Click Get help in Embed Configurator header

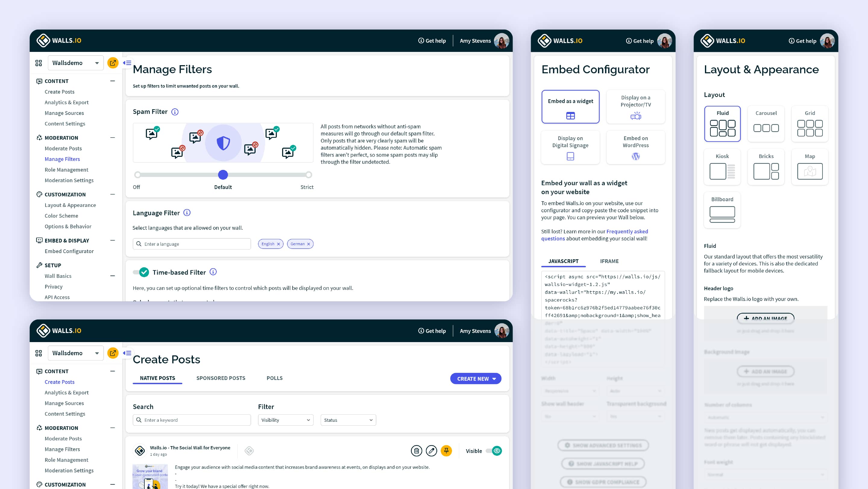tap(640, 41)
